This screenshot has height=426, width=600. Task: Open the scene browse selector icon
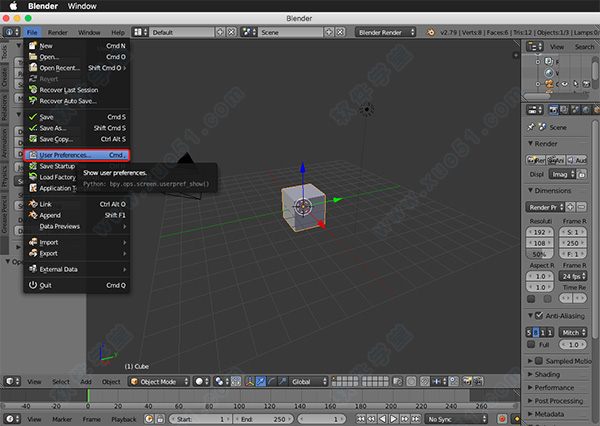click(249, 32)
